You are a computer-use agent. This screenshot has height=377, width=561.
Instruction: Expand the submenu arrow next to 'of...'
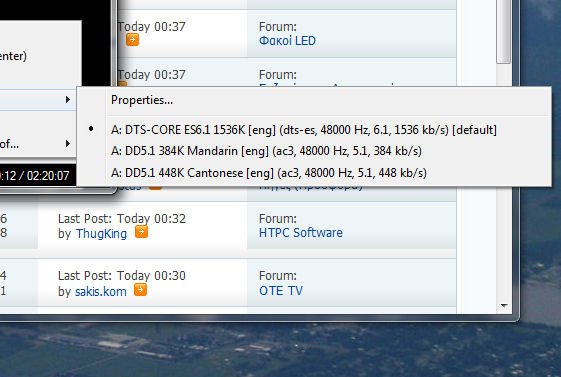(x=68, y=144)
